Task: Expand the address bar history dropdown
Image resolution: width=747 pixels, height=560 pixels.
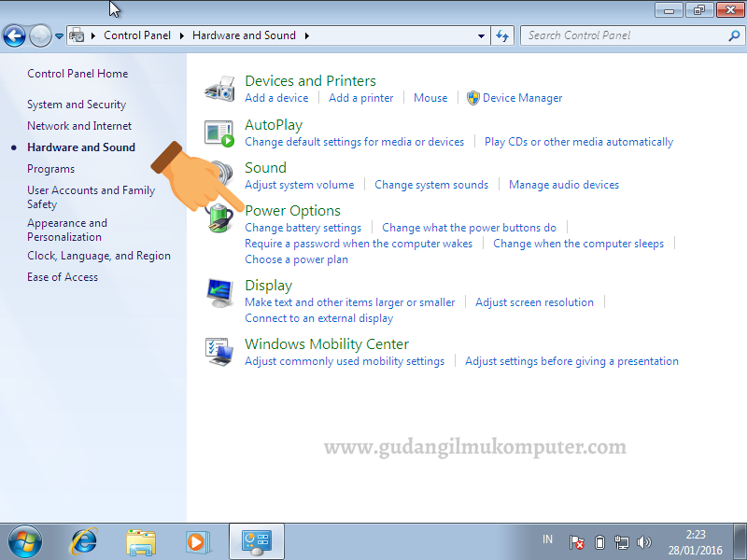Action: [x=481, y=35]
